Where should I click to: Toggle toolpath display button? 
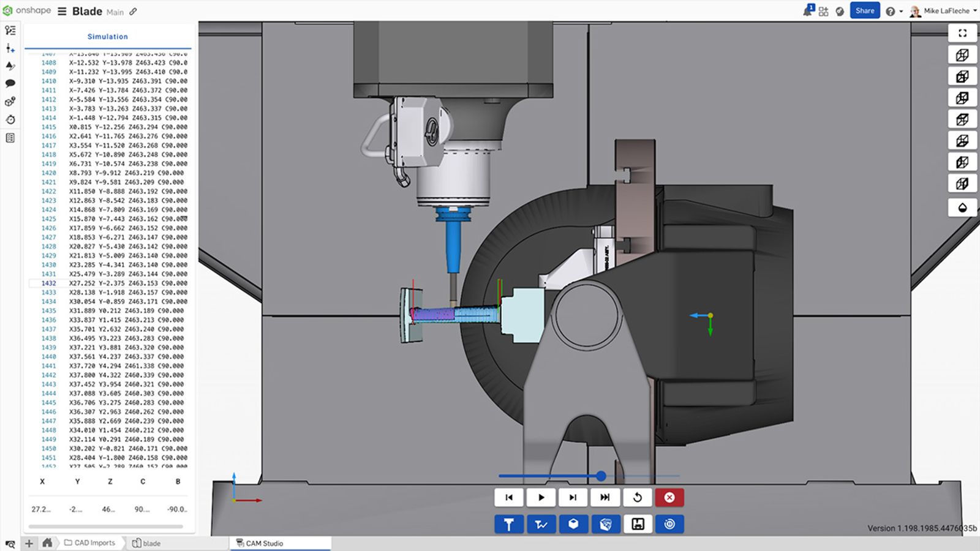pyautogui.click(x=541, y=524)
